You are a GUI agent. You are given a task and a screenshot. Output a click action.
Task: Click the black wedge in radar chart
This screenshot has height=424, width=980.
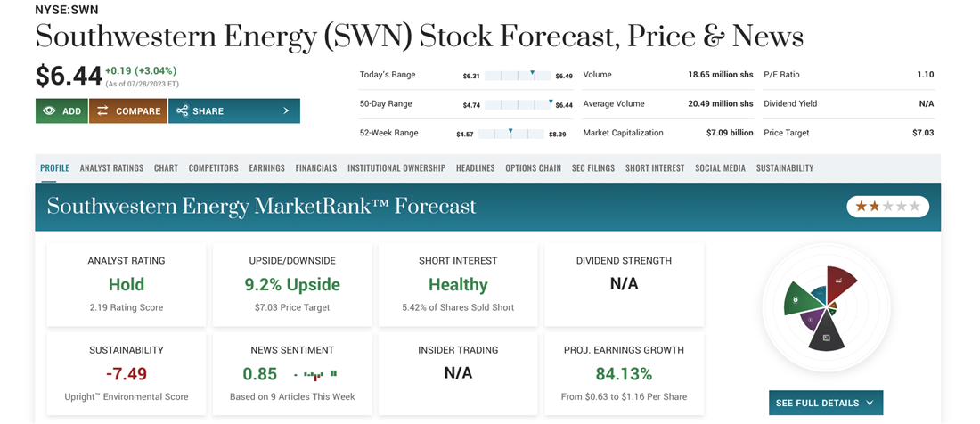(827, 336)
